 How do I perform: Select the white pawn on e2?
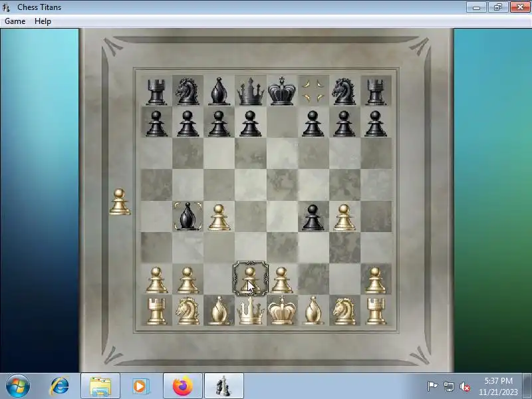pyautogui.click(x=281, y=280)
